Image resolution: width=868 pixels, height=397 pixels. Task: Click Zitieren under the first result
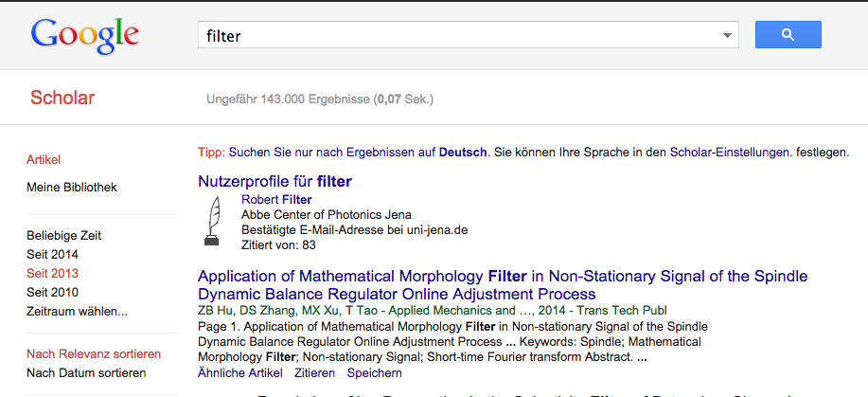pyautogui.click(x=314, y=373)
